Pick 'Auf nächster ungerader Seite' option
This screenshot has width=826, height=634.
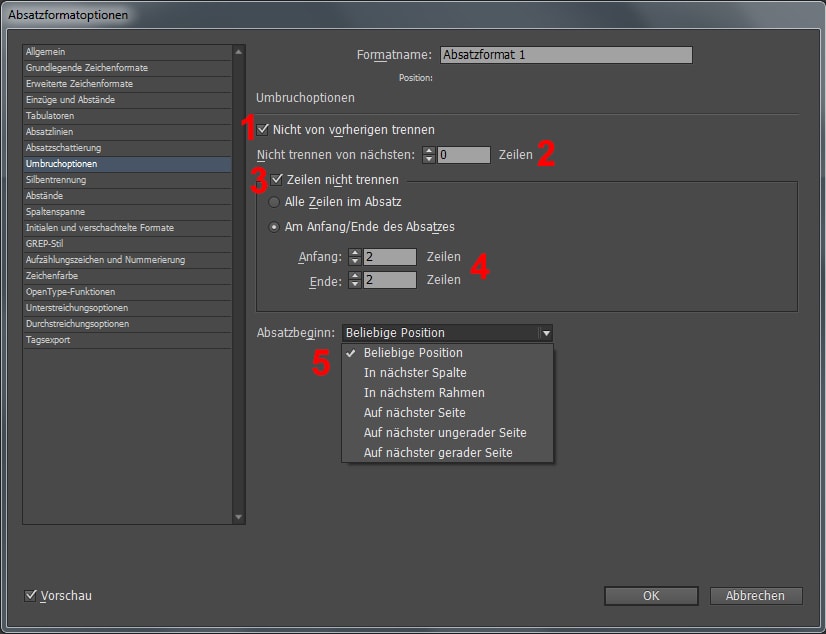445,433
